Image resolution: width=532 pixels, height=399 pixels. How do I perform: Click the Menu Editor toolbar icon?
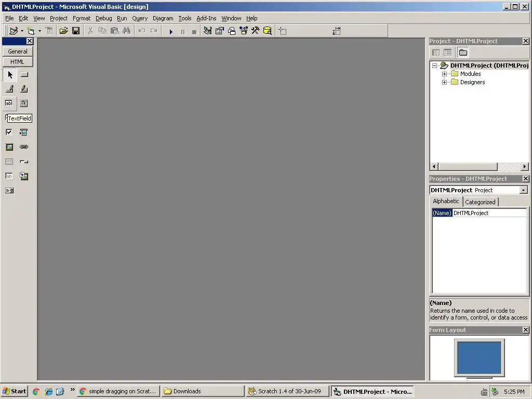49,31
